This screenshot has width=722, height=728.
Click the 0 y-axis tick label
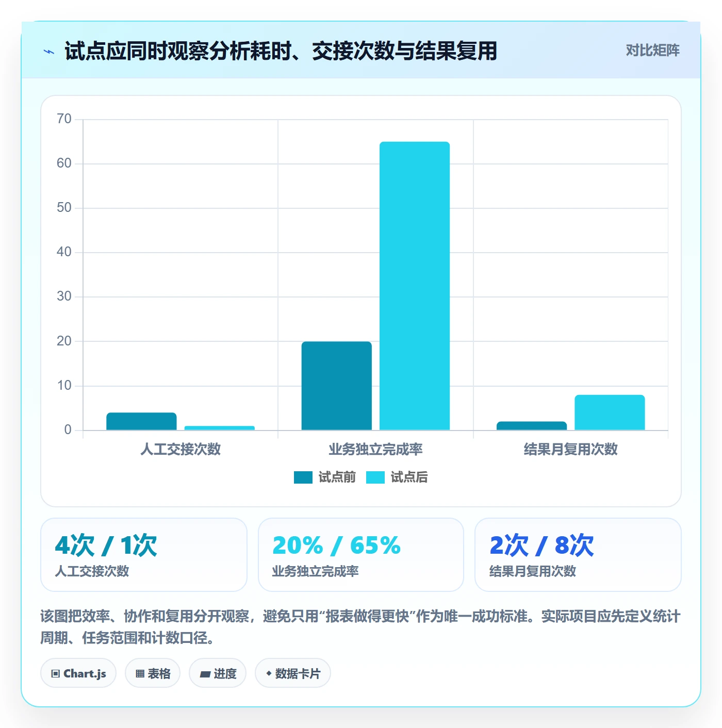(68, 430)
